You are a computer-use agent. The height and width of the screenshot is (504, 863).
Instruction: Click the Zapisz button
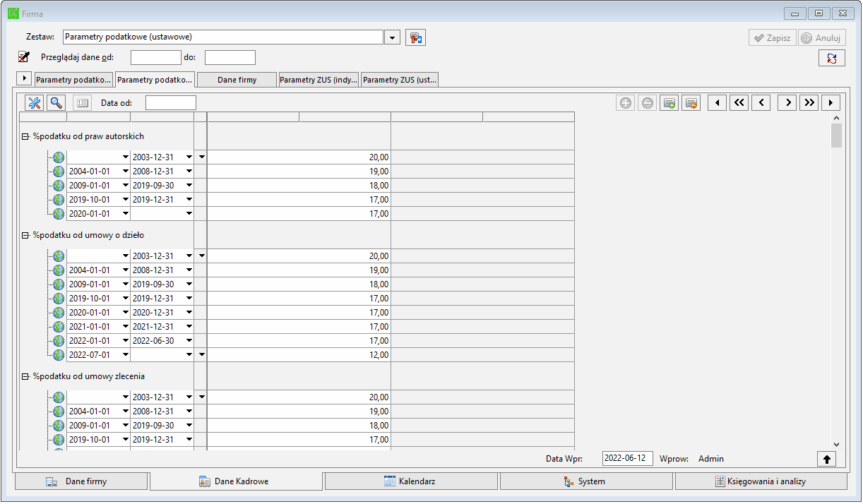pos(773,37)
